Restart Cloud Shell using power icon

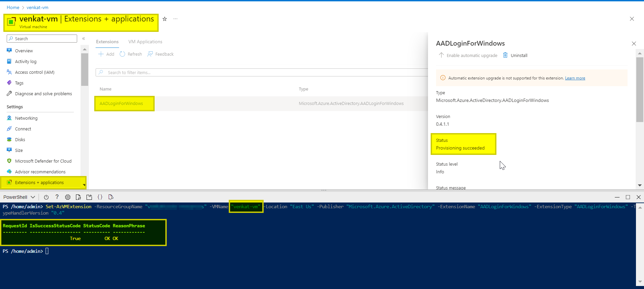point(46,197)
